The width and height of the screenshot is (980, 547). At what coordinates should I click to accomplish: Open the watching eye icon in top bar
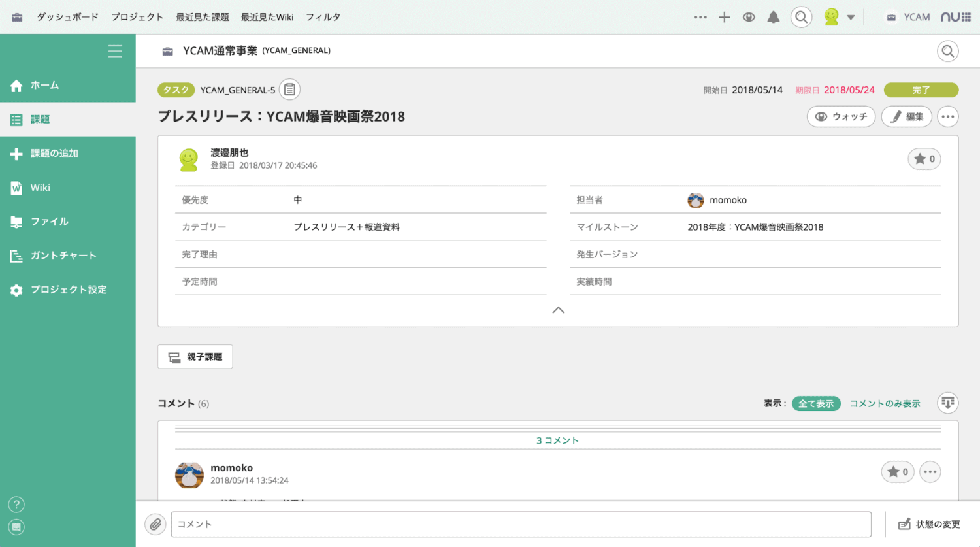pos(749,17)
